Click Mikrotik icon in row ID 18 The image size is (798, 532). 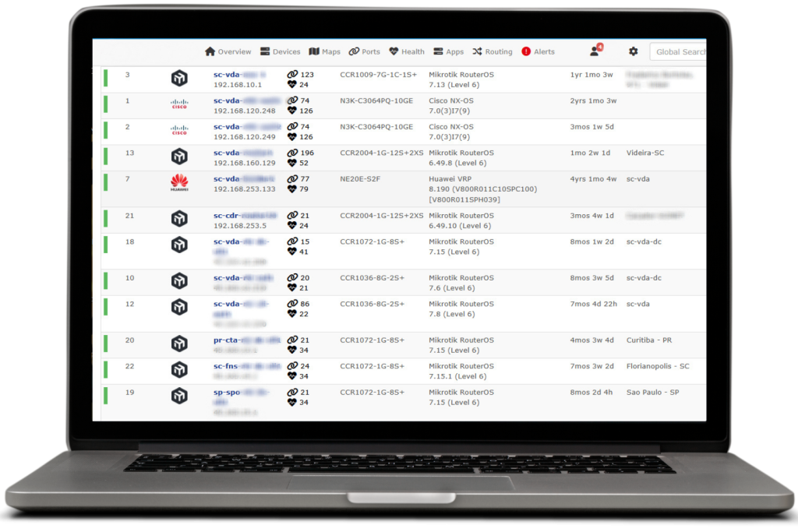click(179, 245)
